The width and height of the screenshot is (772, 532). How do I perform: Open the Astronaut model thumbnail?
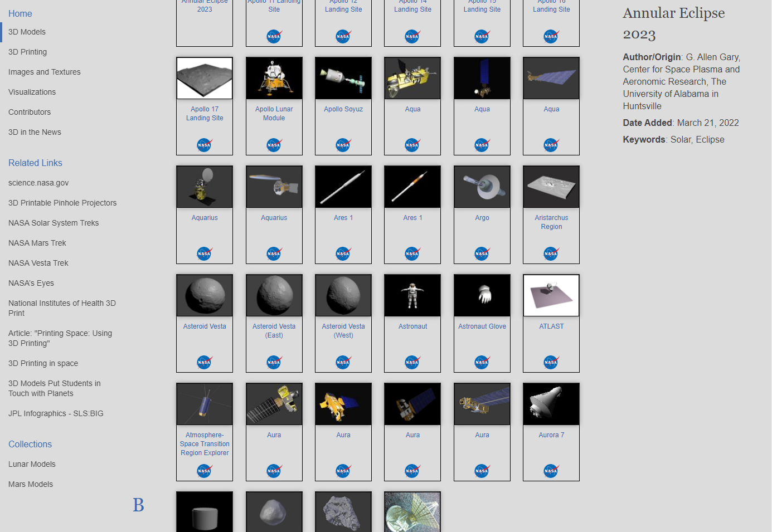(412, 295)
